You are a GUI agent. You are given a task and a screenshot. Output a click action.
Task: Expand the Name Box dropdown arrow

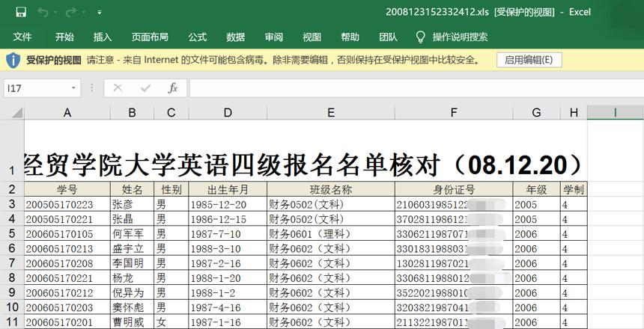pos(73,88)
